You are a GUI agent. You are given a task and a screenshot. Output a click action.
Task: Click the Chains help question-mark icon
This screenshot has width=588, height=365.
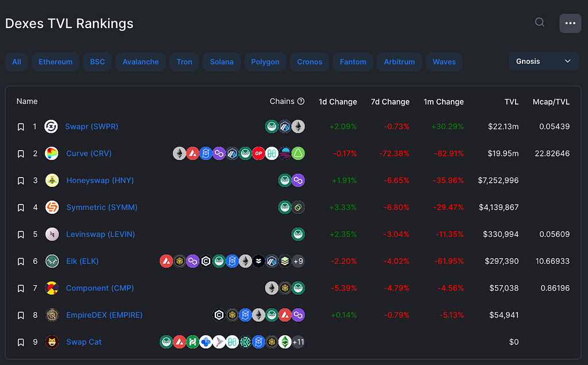tap(301, 101)
